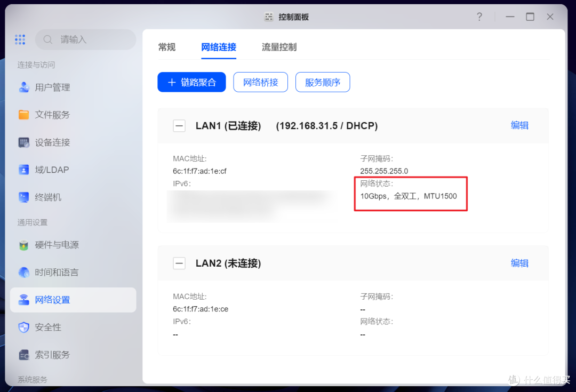Select the 网络连接 tab
This screenshot has height=392, width=576.
pos(219,47)
